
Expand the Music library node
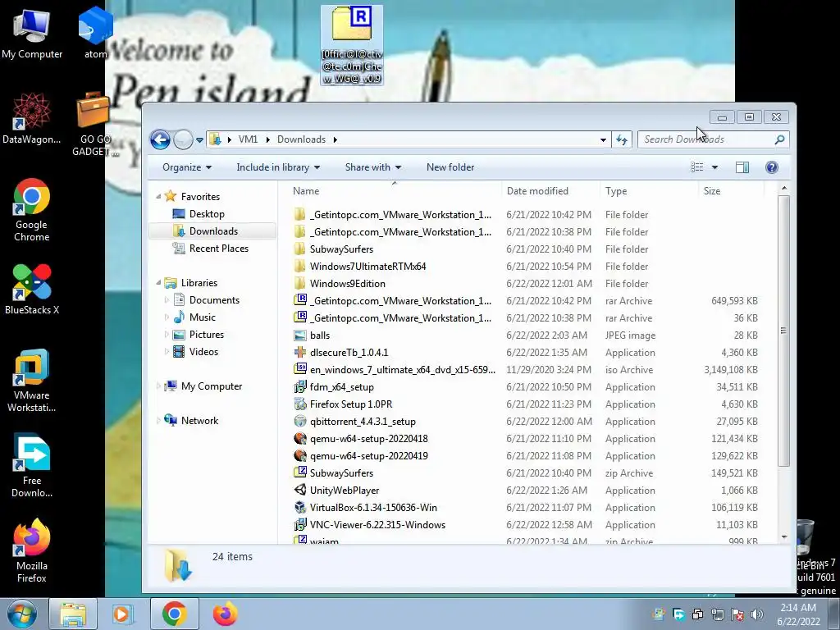tap(167, 317)
